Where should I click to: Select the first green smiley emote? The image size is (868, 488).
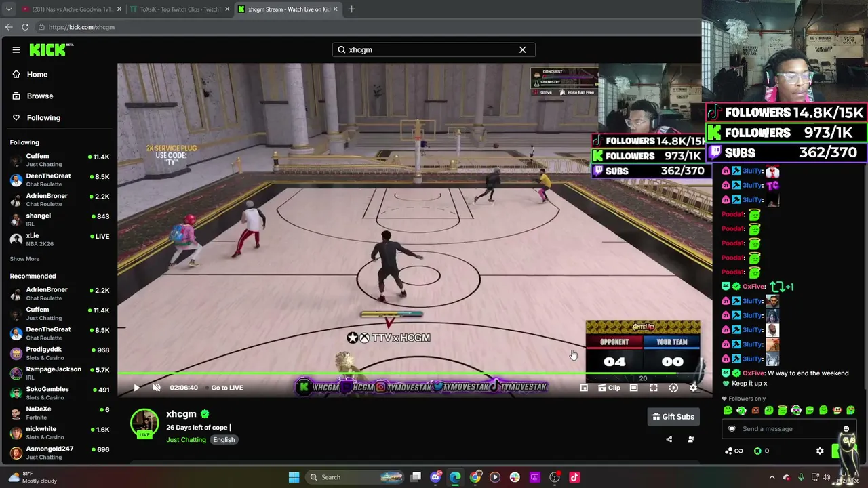[728, 411]
